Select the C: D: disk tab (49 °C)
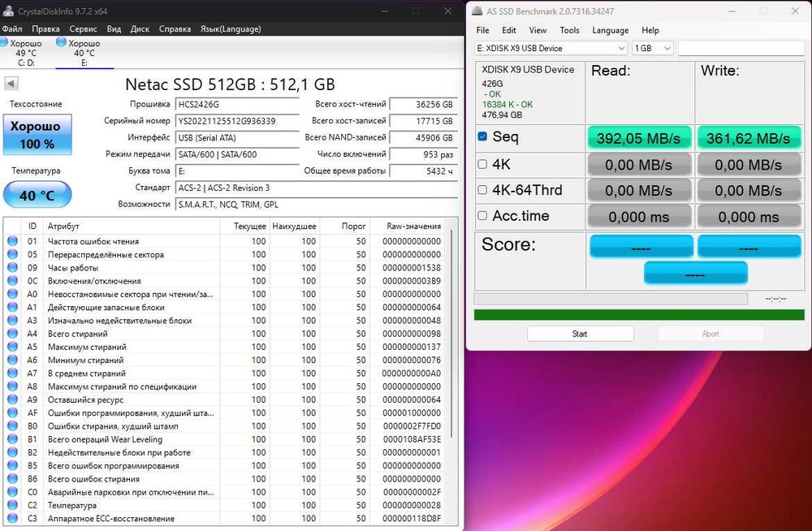812x531 pixels. click(x=26, y=53)
